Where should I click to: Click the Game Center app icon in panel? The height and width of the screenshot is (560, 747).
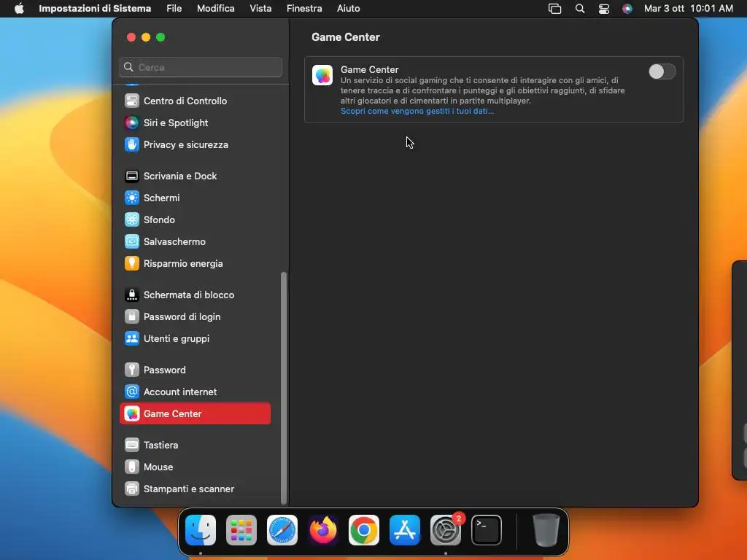(322, 75)
